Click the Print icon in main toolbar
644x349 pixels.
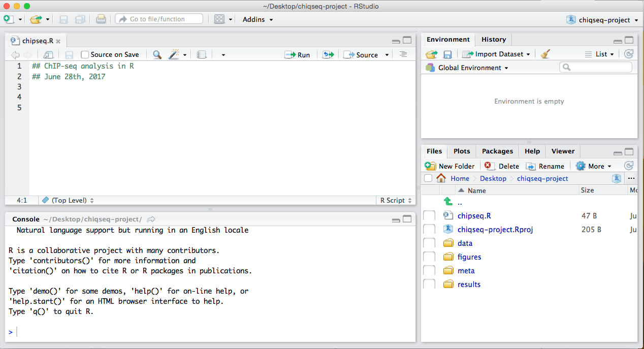coord(101,19)
